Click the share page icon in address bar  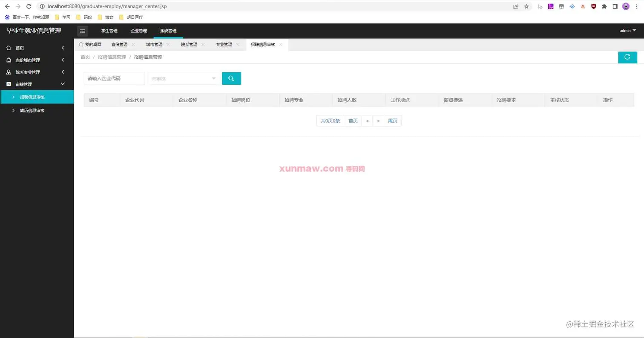pos(516,6)
